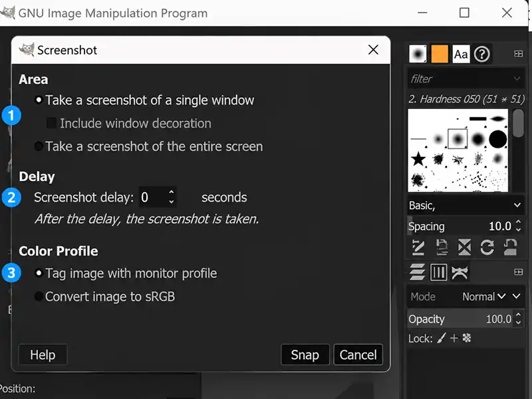Click the Opacity value stepper arrows
The image size is (532, 399).
[518, 319]
